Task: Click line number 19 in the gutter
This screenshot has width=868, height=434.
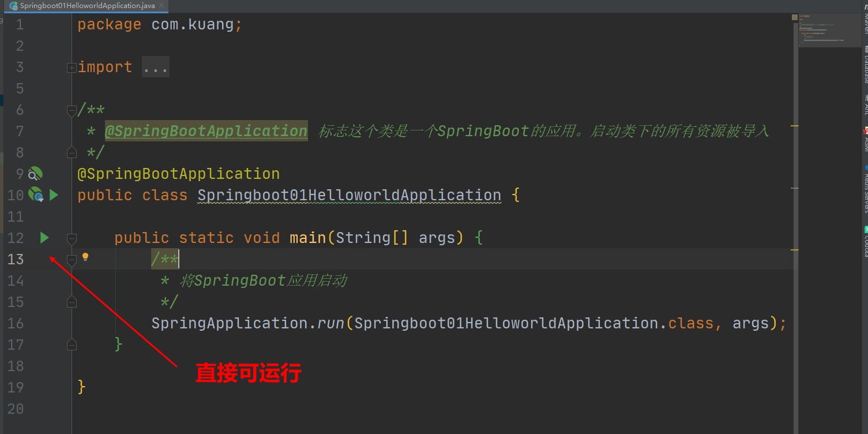Action: tap(16, 387)
